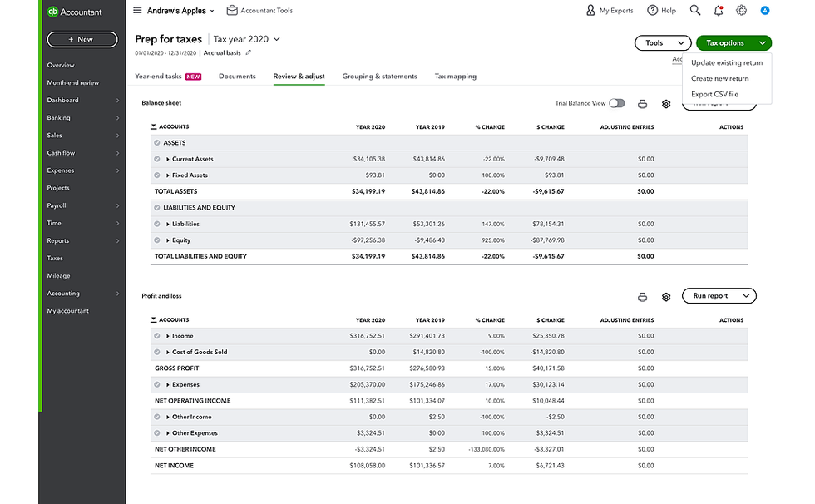Click the status circle beside Current Assets
The width and height of the screenshot is (815, 504).
point(157,159)
